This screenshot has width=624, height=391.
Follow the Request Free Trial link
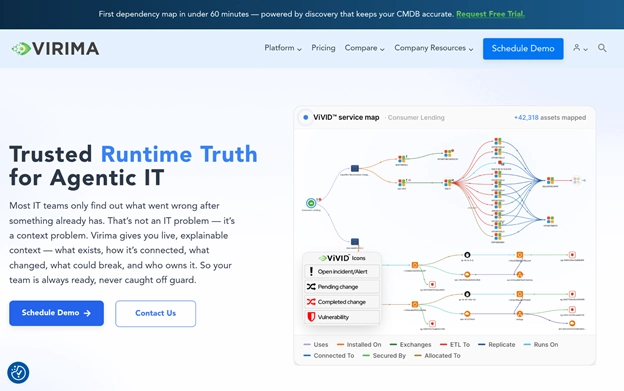490,14
